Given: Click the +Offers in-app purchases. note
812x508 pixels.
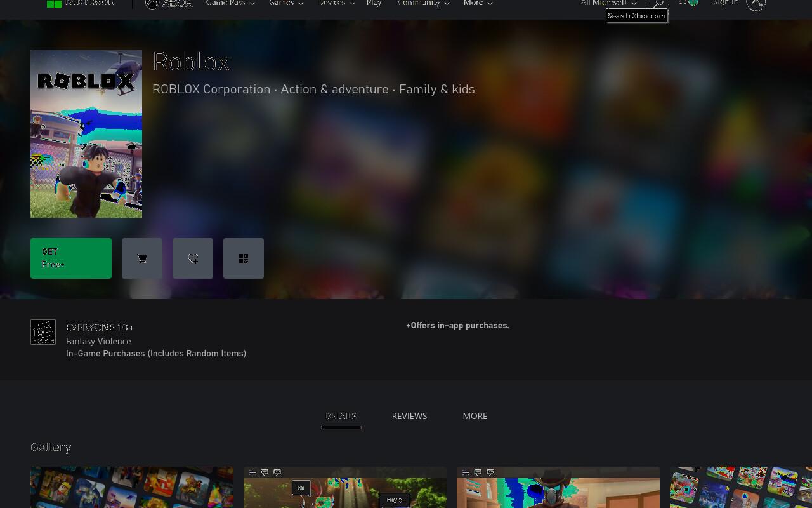Looking at the screenshot, I should pyautogui.click(x=457, y=325).
